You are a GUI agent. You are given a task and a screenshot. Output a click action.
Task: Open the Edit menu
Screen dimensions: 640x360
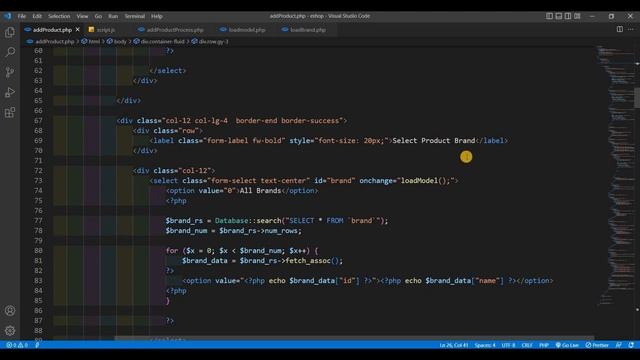click(37, 16)
